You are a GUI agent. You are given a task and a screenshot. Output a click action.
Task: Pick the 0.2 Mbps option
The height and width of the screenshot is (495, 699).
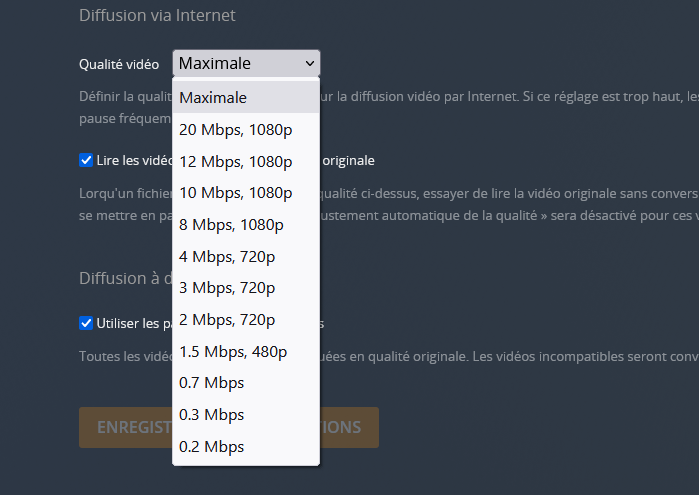tap(246, 446)
